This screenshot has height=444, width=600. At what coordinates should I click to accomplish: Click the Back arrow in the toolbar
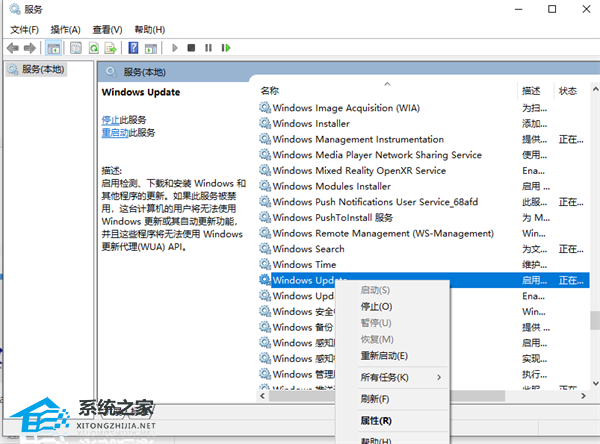click(12, 47)
